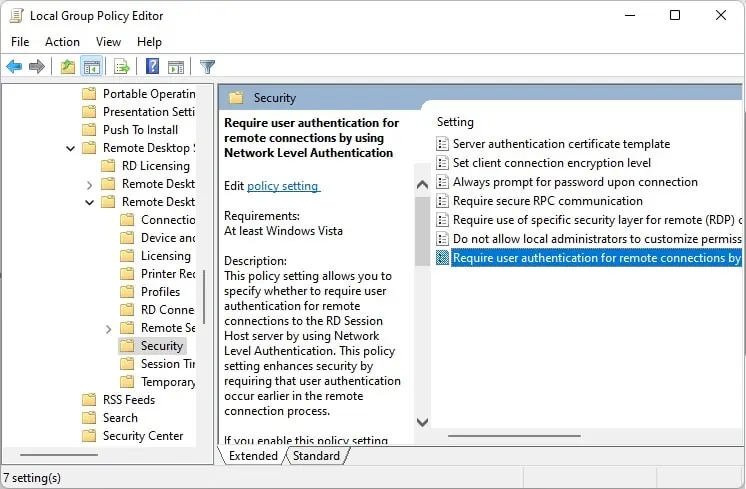Click the Profiles folder icon
This screenshot has height=489, width=746.
point(127,292)
